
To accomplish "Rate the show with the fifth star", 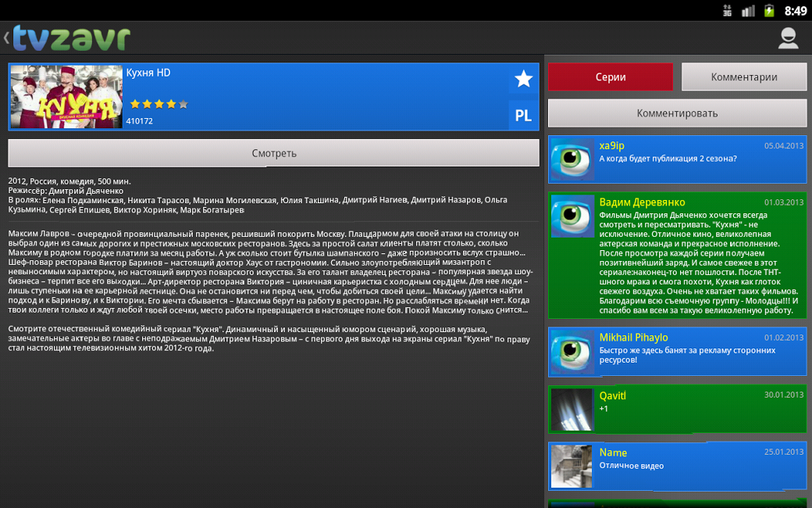I will (x=183, y=104).
